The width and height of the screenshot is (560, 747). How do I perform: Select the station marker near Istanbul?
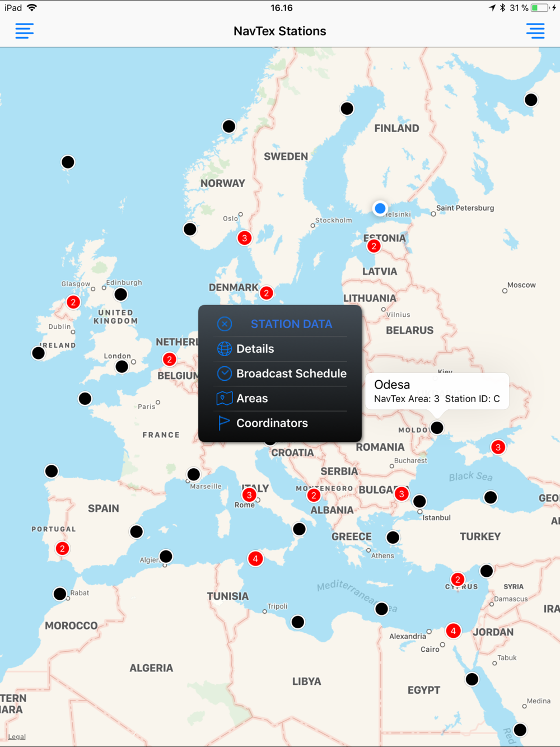pyautogui.click(x=419, y=501)
